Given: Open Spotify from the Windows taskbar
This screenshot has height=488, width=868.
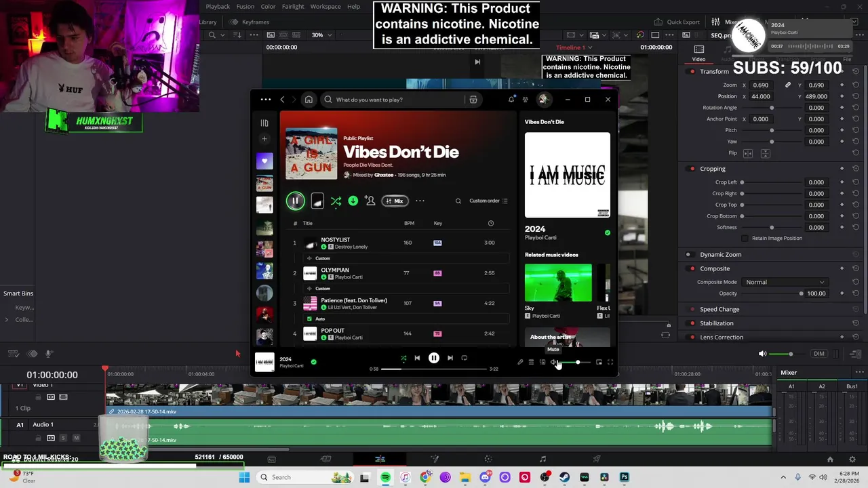Looking at the screenshot, I should click(x=385, y=477).
